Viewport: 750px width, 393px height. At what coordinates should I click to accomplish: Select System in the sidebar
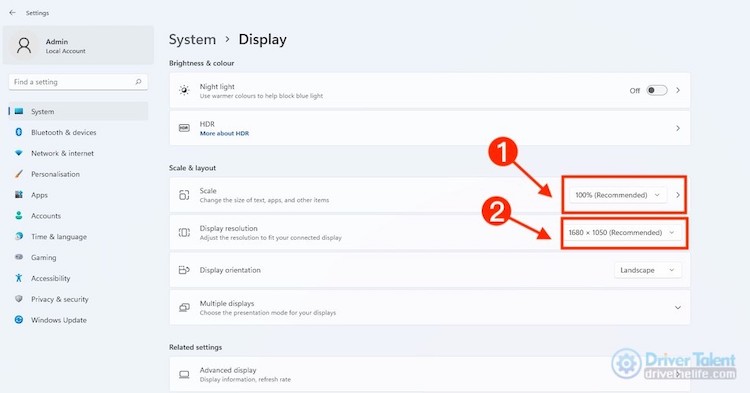click(x=78, y=111)
